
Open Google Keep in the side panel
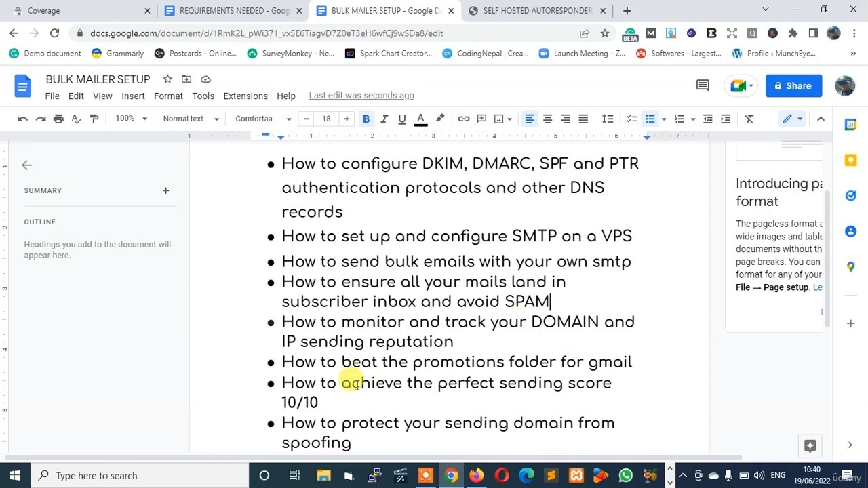pyautogui.click(x=850, y=160)
